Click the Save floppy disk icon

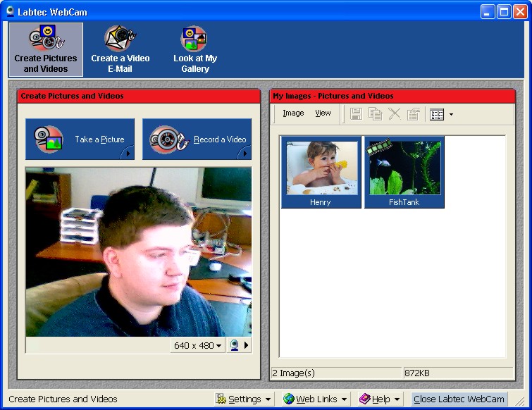pos(356,114)
